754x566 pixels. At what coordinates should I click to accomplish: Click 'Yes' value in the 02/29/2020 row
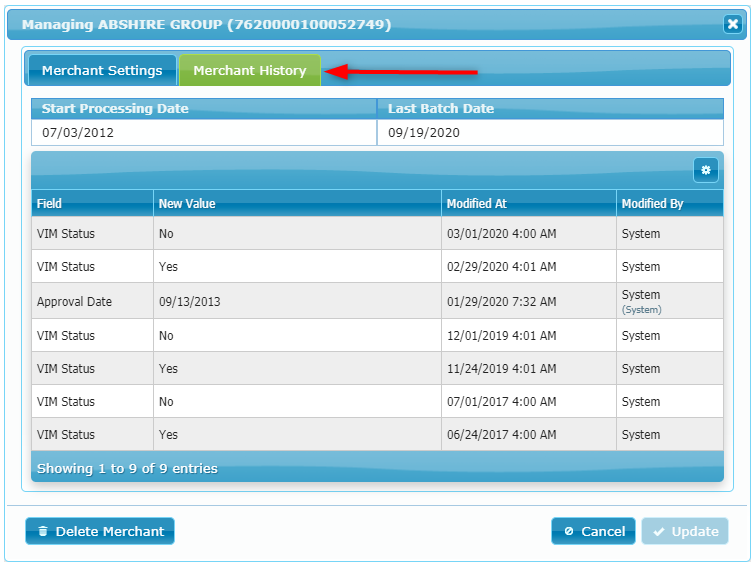click(x=168, y=266)
